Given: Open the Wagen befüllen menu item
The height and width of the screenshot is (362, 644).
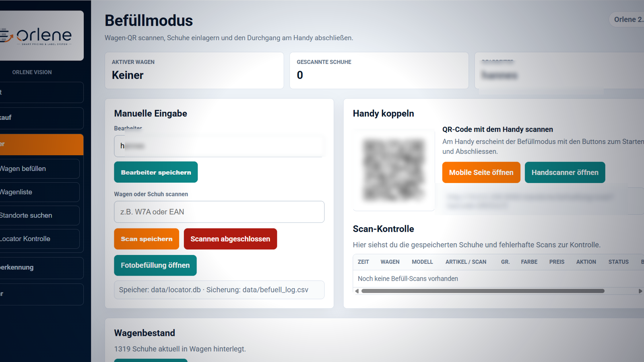Looking at the screenshot, I should pos(39,169).
